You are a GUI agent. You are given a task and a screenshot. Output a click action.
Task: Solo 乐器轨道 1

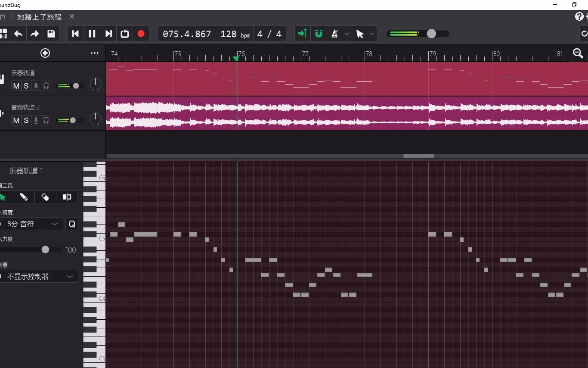(26, 86)
